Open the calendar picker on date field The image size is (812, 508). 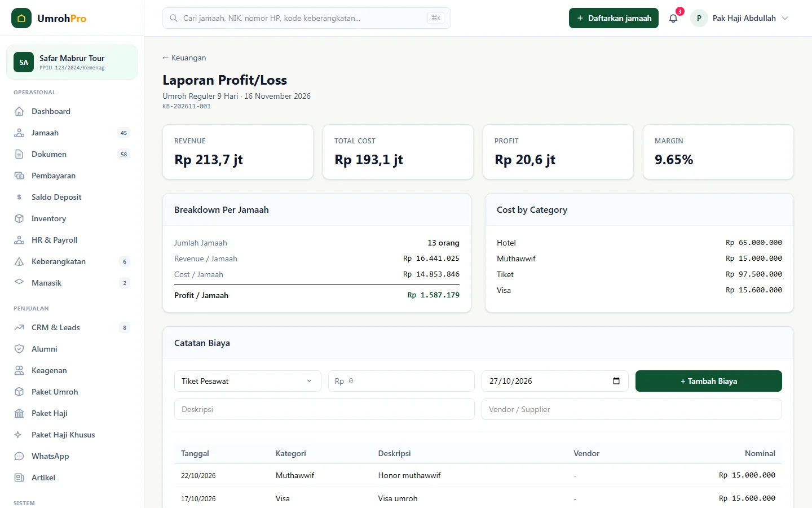click(x=616, y=381)
